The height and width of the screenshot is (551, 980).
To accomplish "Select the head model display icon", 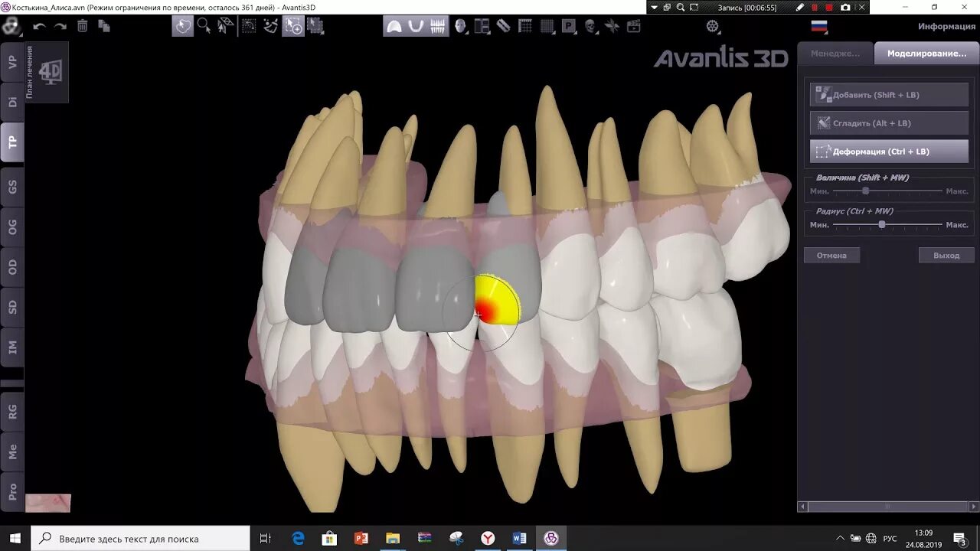I will 460,26.
